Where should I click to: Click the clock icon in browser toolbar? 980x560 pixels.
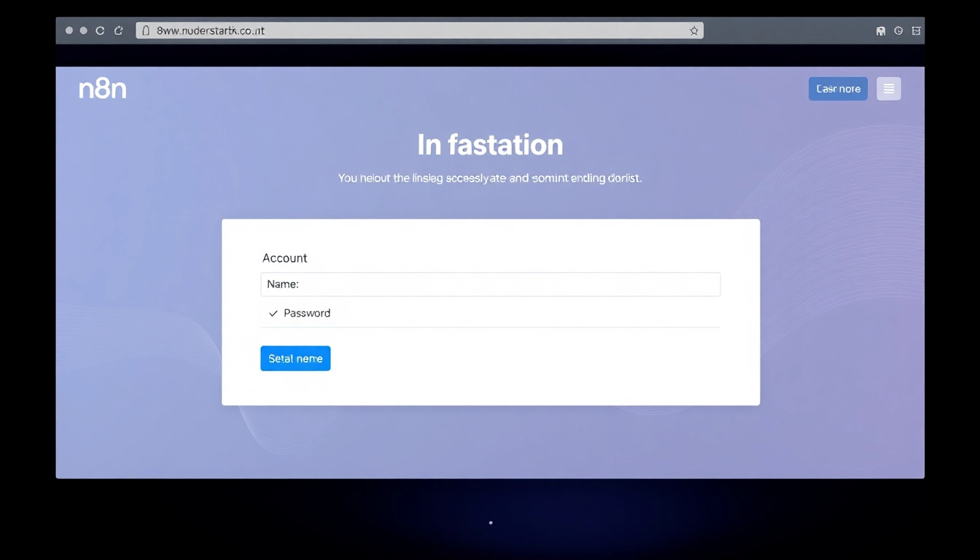tap(898, 31)
